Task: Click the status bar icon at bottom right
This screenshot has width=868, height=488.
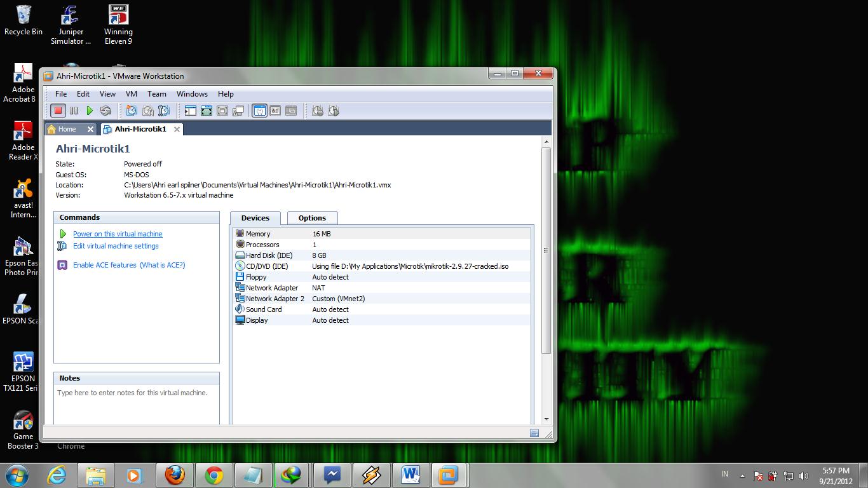Action: (x=534, y=433)
